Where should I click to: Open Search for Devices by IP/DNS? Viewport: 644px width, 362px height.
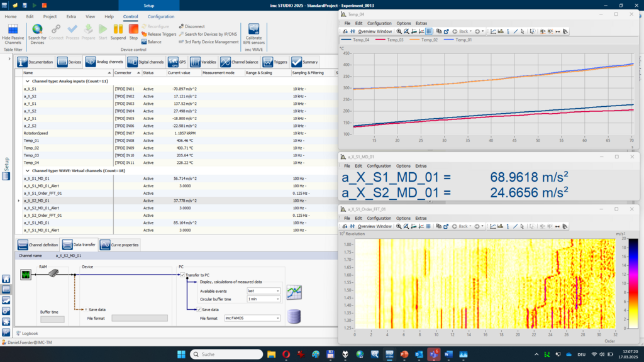pos(208,34)
